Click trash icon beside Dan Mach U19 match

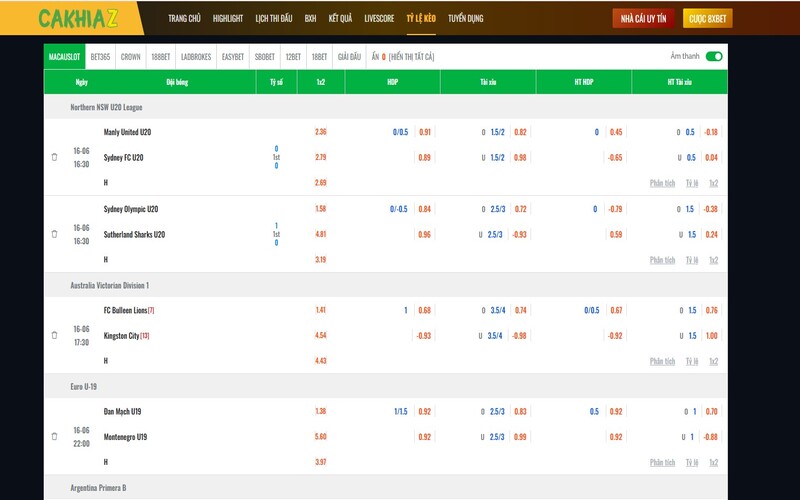coord(54,437)
